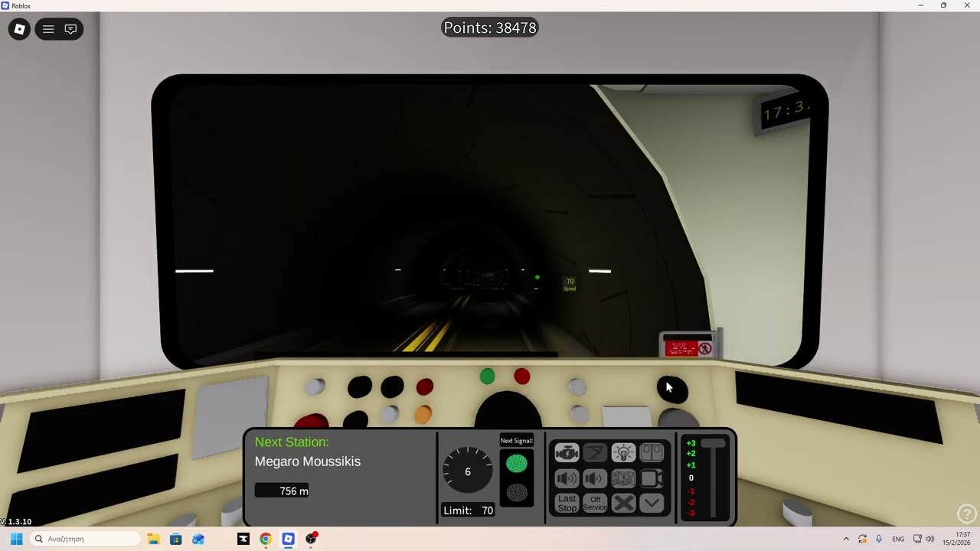Open the Windows Start menu
The image size is (980, 551).
click(x=17, y=539)
